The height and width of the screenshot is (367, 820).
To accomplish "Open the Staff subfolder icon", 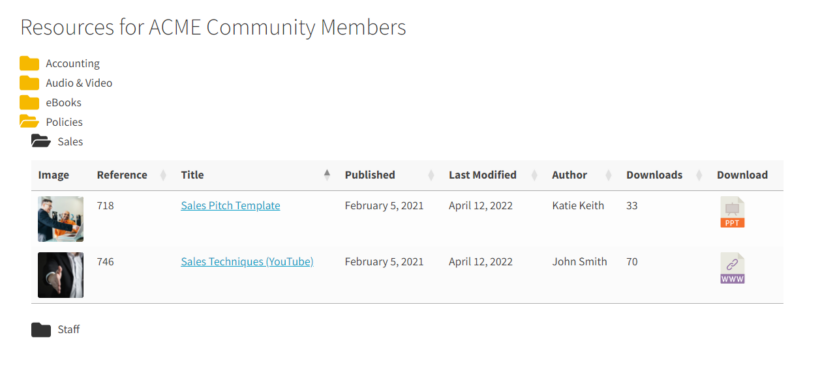I will [41, 329].
